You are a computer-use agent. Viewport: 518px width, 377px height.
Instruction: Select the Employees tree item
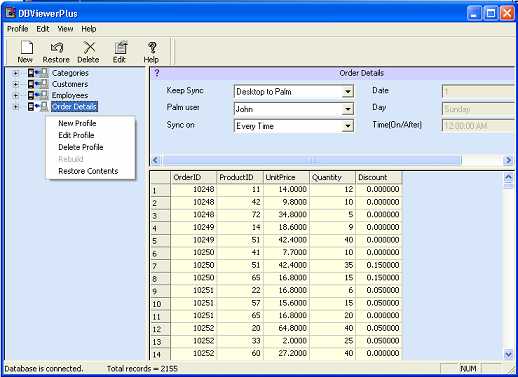pos(70,96)
